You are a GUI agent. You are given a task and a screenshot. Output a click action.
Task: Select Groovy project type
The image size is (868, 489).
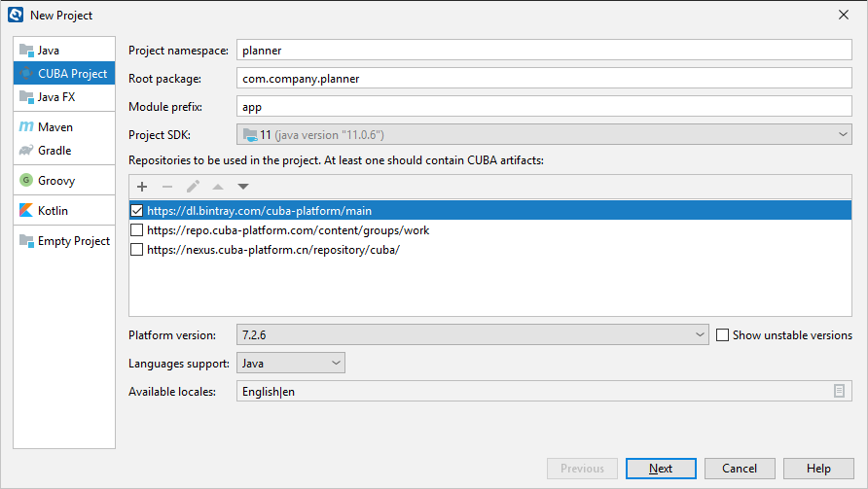click(x=64, y=180)
